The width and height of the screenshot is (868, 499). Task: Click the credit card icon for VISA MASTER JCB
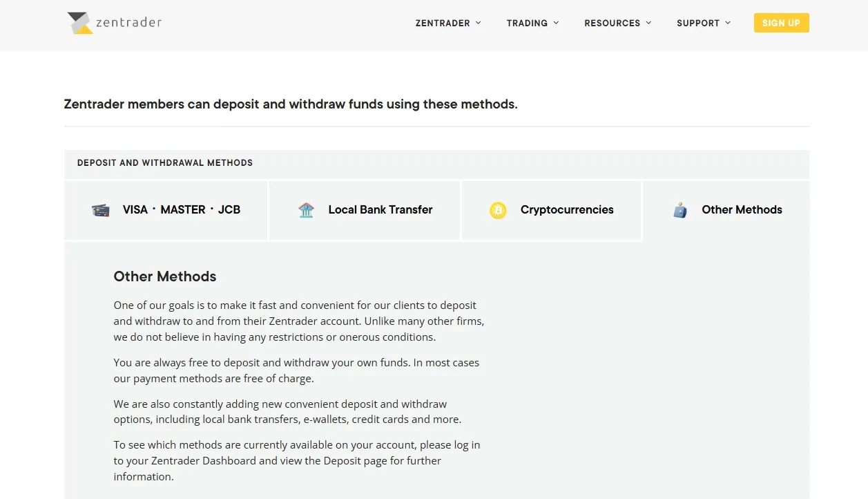click(100, 210)
